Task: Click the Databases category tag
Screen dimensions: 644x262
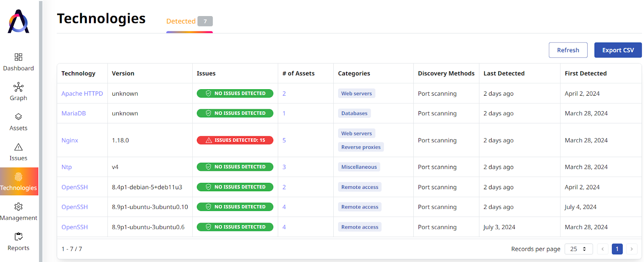Action: (x=354, y=113)
